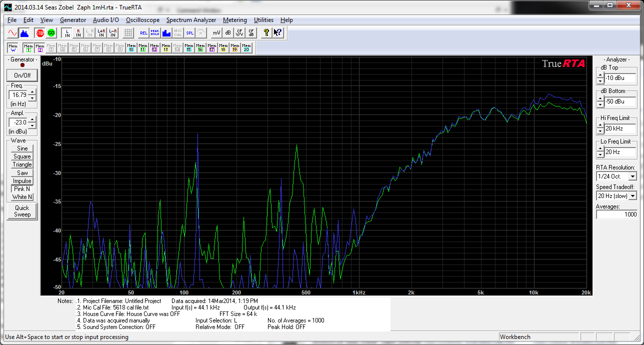Toggle the grid display icon
The height and width of the screenshot is (345, 644).
pyautogui.click(x=128, y=33)
